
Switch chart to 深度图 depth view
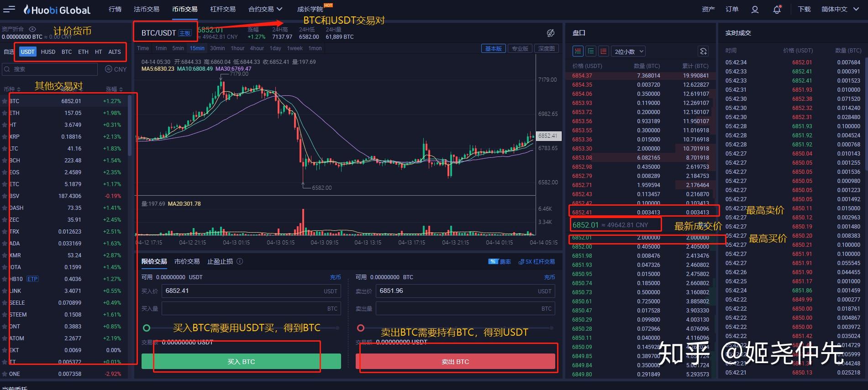coord(546,48)
